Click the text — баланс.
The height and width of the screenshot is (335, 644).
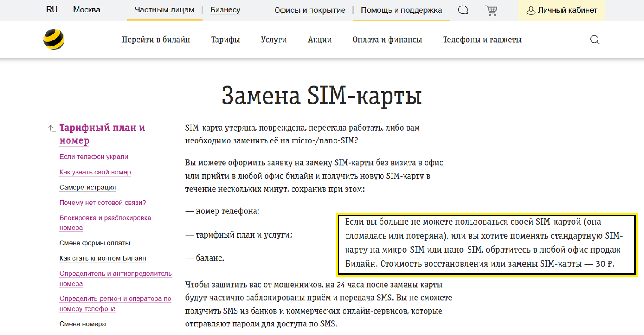pos(205,259)
